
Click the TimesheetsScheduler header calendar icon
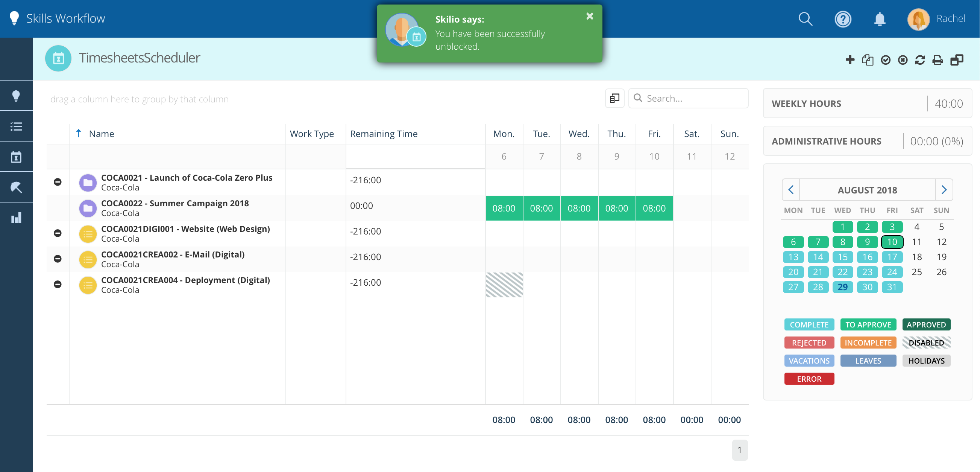click(x=58, y=58)
